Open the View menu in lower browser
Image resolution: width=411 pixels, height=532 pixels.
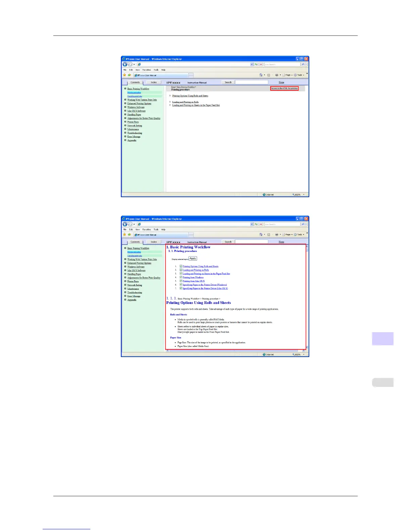click(138, 230)
